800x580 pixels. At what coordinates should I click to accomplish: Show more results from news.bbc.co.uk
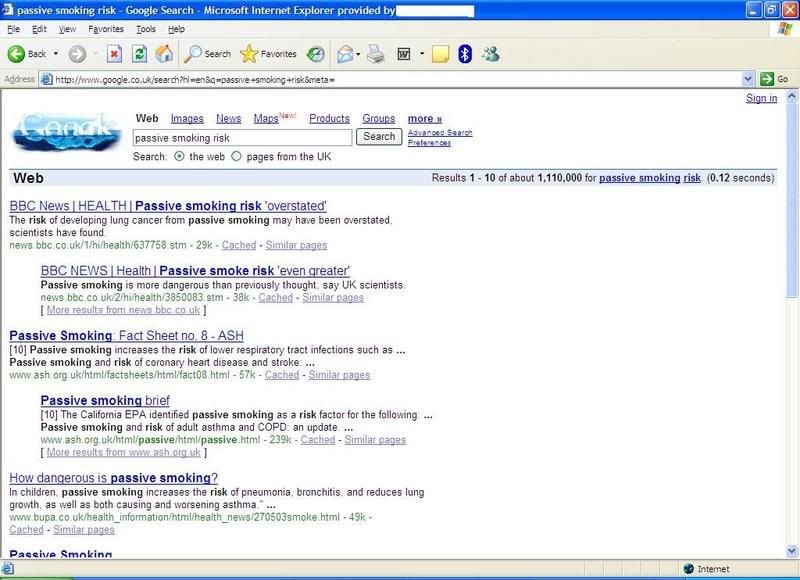point(123,310)
